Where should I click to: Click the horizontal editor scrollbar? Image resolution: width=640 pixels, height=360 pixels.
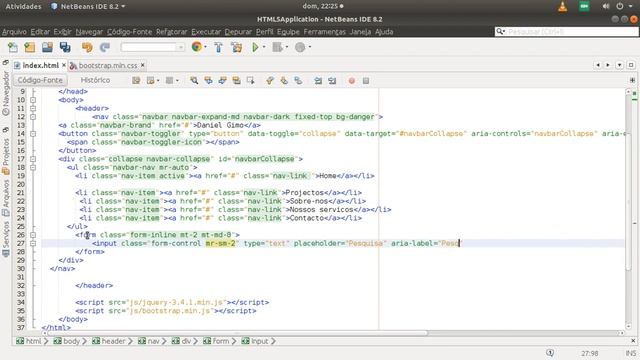click(x=237, y=333)
